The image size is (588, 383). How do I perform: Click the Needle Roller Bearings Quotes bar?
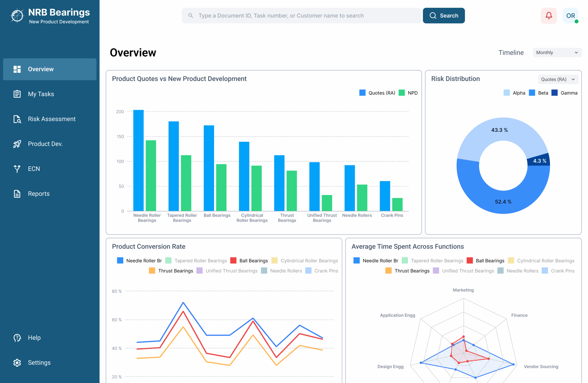click(x=138, y=160)
